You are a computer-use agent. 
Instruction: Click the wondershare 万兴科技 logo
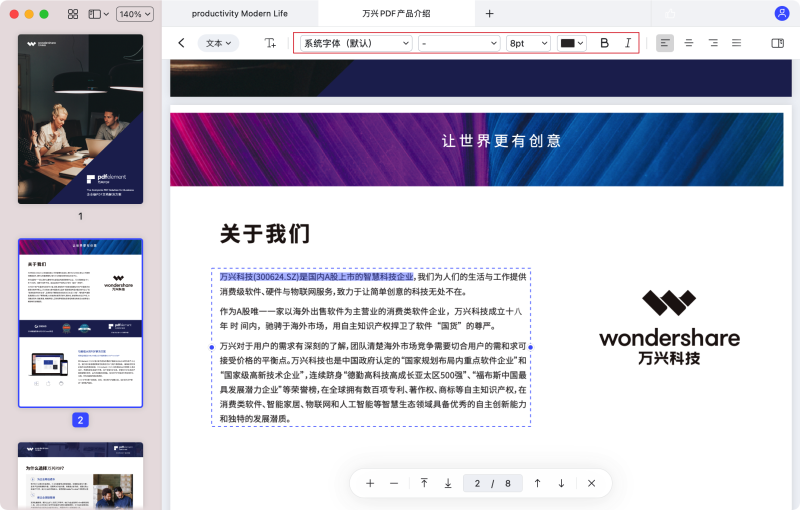point(669,327)
